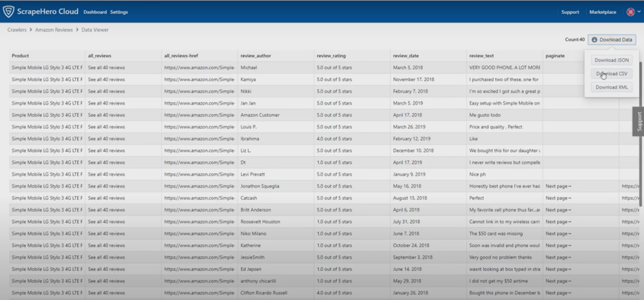This screenshot has height=300, width=644.
Task: Click the ScrapeHero Cloud shield logo
Action: pyautogui.click(x=9, y=12)
